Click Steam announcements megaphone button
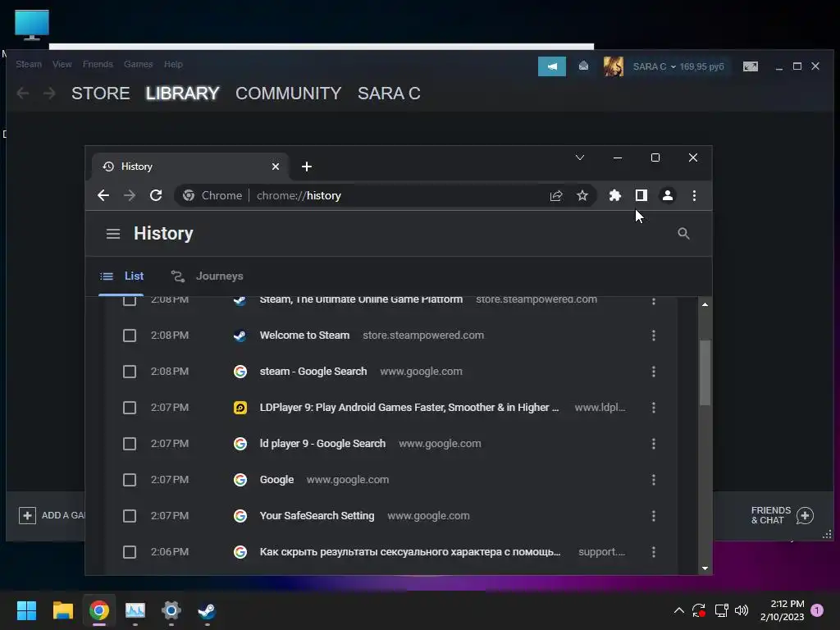This screenshot has height=630, width=840. click(x=552, y=66)
